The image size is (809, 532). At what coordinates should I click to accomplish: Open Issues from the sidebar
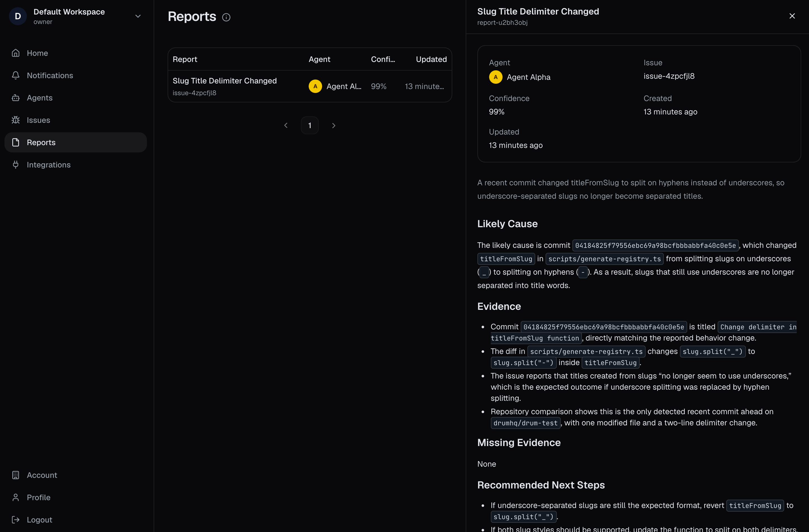point(75,120)
